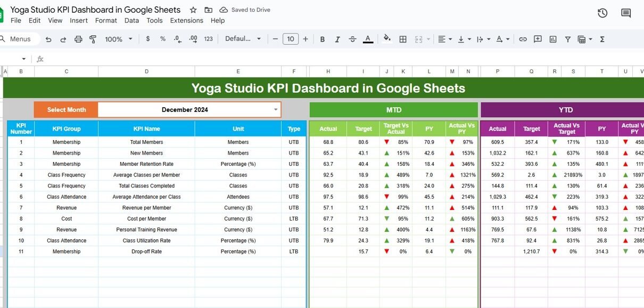Open the text color picker
644x308 pixels.
(x=367, y=39)
